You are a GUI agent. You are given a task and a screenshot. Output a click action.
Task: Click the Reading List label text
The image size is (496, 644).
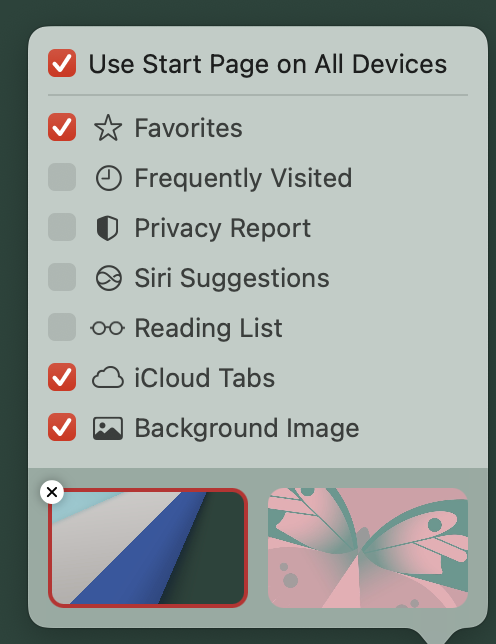click(x=209, y=328)
